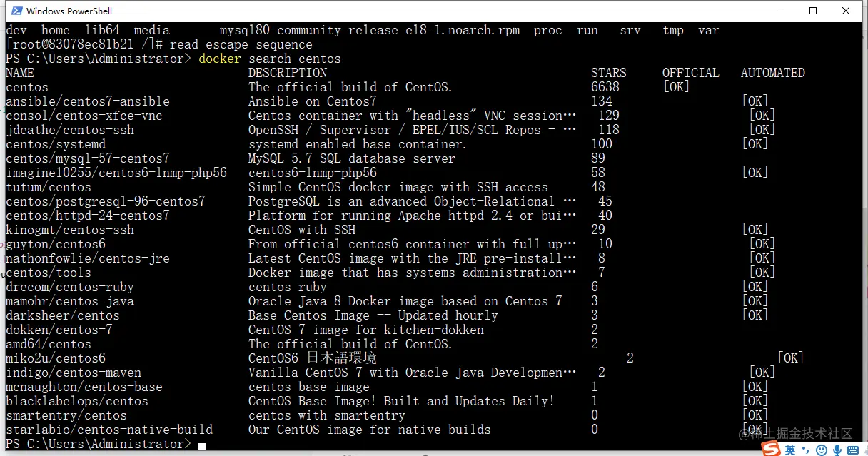Select the guyton/centos6 image name
Viewport: 868px width, 456px height.
tap(56, 244)
